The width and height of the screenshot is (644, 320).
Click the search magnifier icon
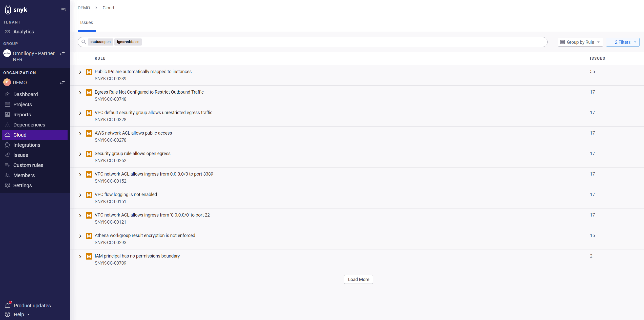tap(84, 42)
